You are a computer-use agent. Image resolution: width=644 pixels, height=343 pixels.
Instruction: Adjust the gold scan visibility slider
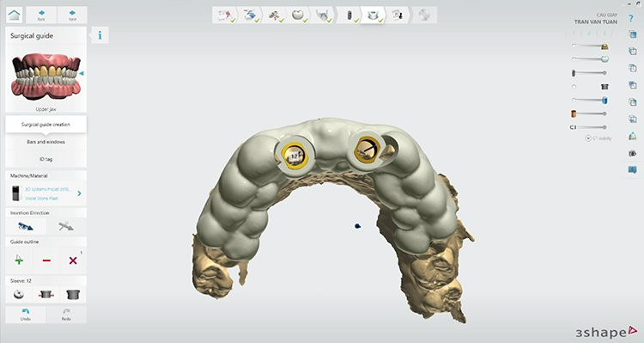point(590,46)
